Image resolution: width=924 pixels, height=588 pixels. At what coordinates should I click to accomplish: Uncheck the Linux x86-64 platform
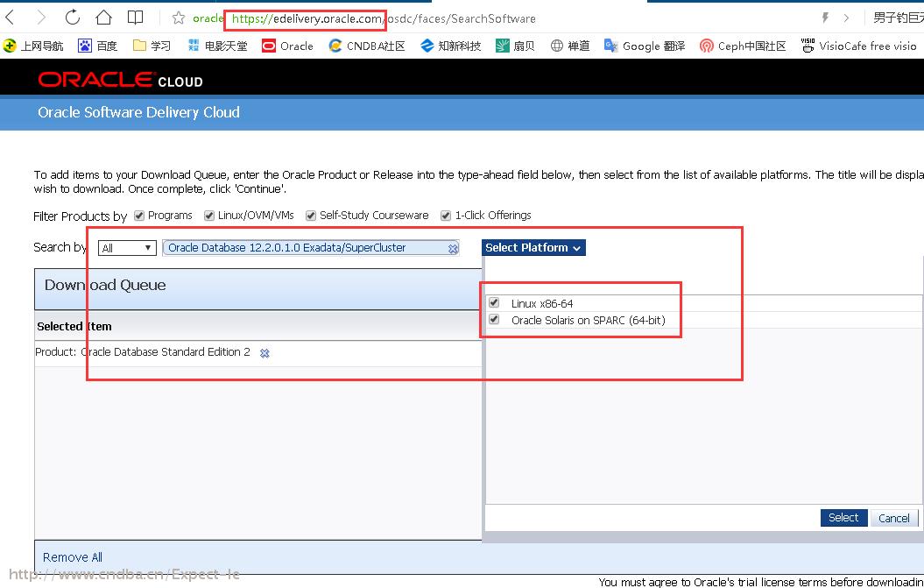pyautogui.click(x=494, y=302)
